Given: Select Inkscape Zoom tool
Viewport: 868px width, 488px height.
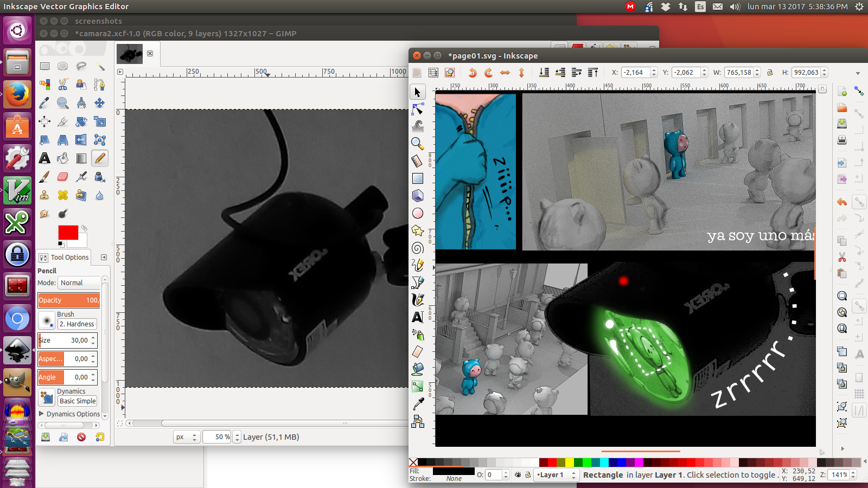Looking at the screenshot, I should (418, 144).
